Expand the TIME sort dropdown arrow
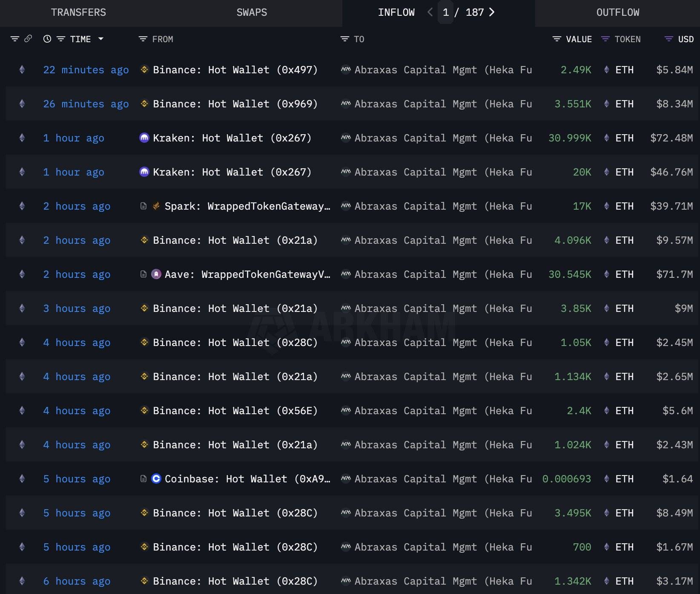Viewport: 700px width, 594px height. click(x=101, y=39)
